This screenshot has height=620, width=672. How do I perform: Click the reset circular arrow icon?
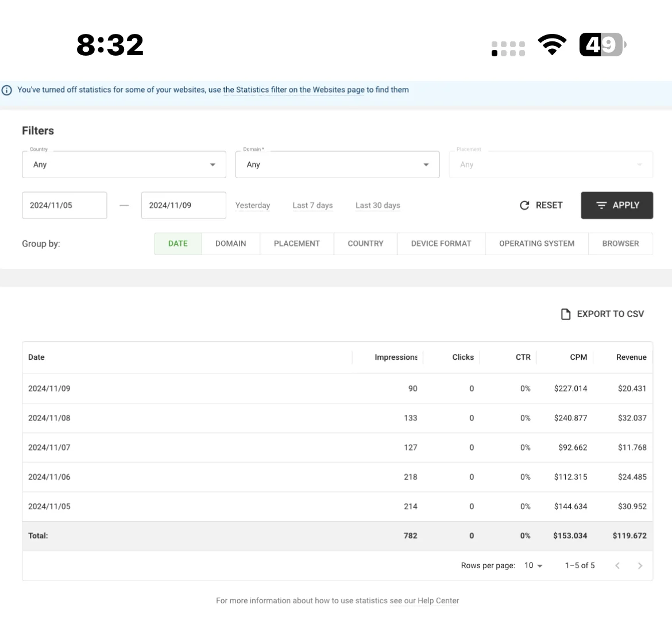point(524,205)
